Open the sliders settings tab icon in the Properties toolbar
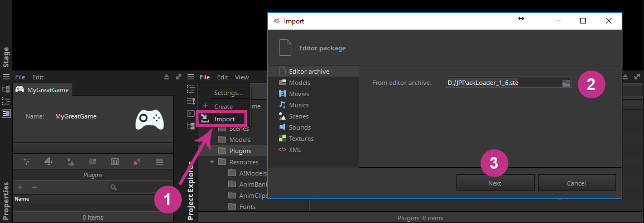The width and height of the screenshot is (644, 223). click(27, 162)
